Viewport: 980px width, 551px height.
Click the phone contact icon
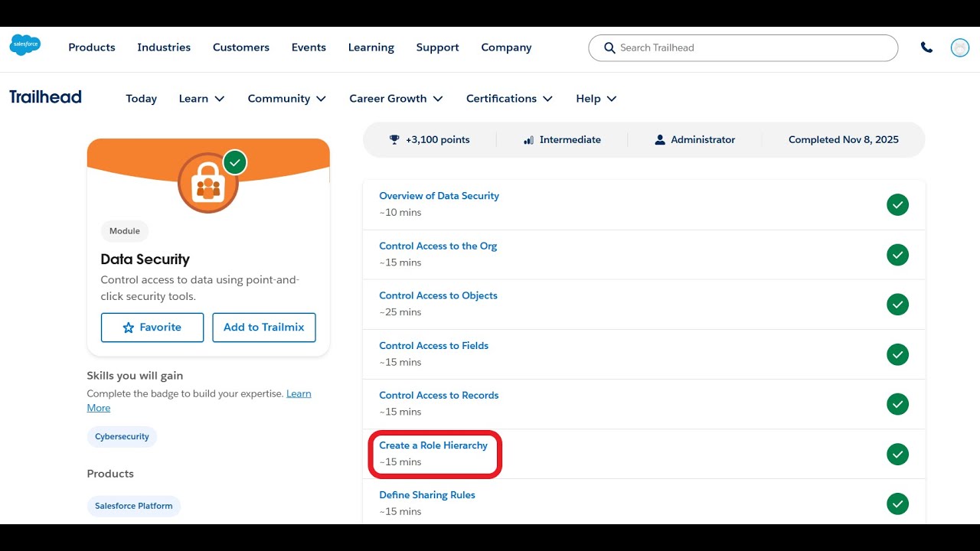[926, 47]
